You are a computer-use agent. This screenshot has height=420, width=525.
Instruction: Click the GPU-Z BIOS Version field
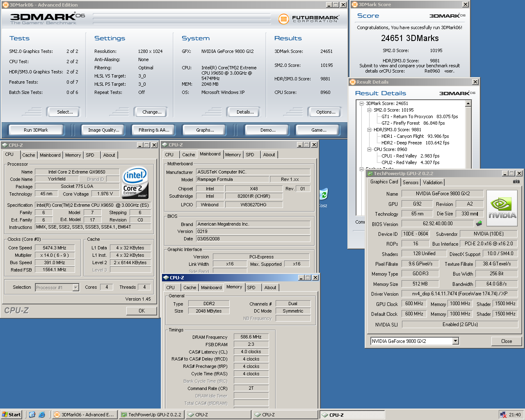[438, 224]
